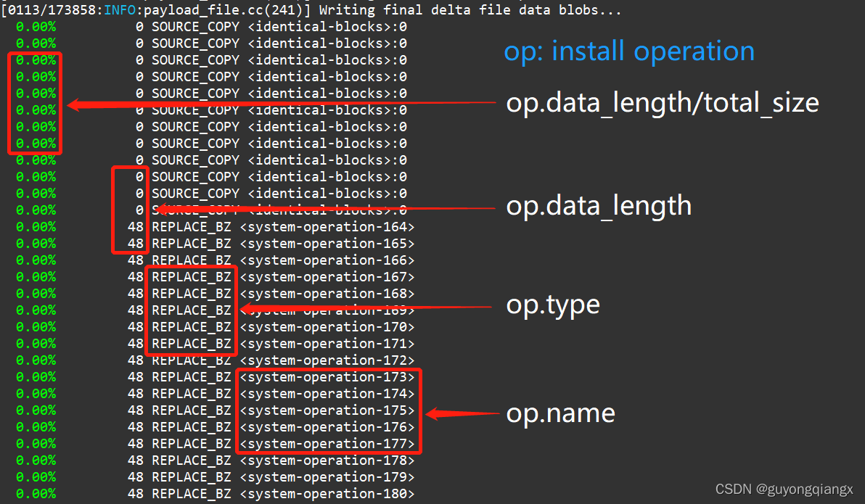Viewport: 865px width, 504px height.
Task: Click the payload_file.cc(241) source reference
Action: click(x=224, y=10)
